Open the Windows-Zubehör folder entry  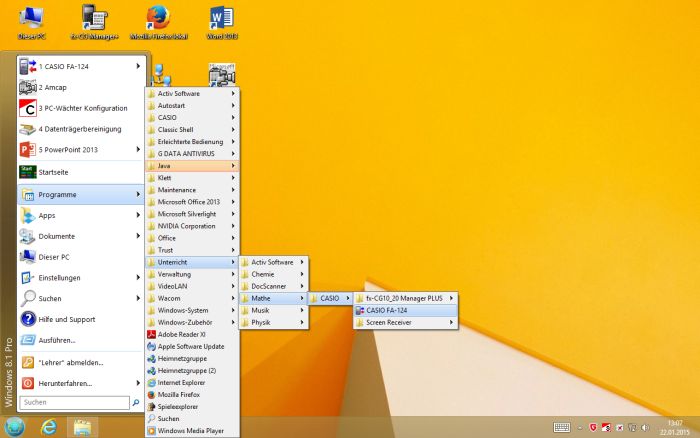pyautogui.click(x=192, y=322)
